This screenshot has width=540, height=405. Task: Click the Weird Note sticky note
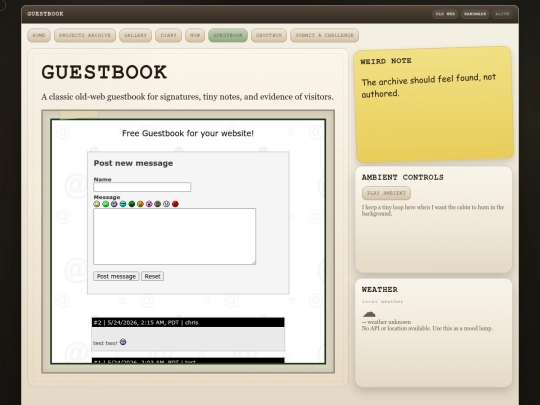point(434,104)
